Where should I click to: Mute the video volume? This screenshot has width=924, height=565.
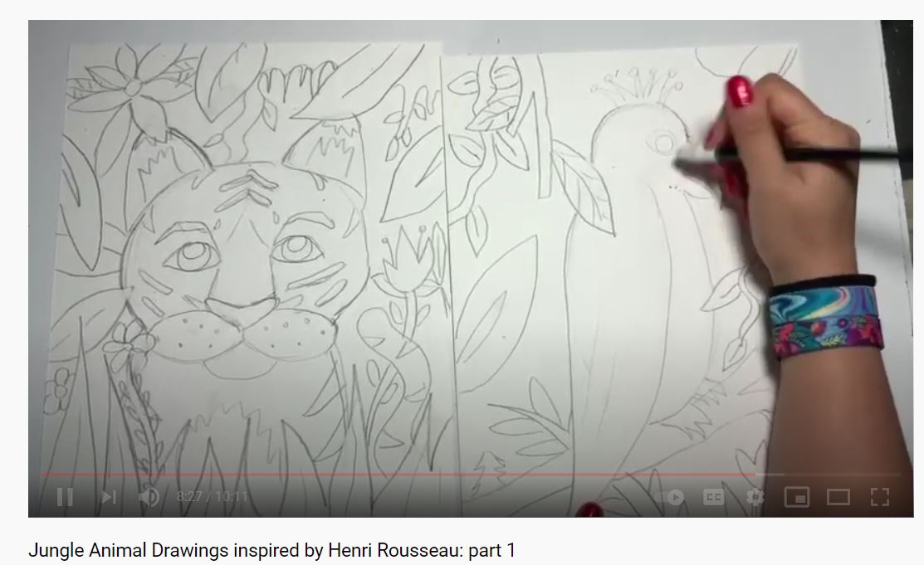pos(149,497)
